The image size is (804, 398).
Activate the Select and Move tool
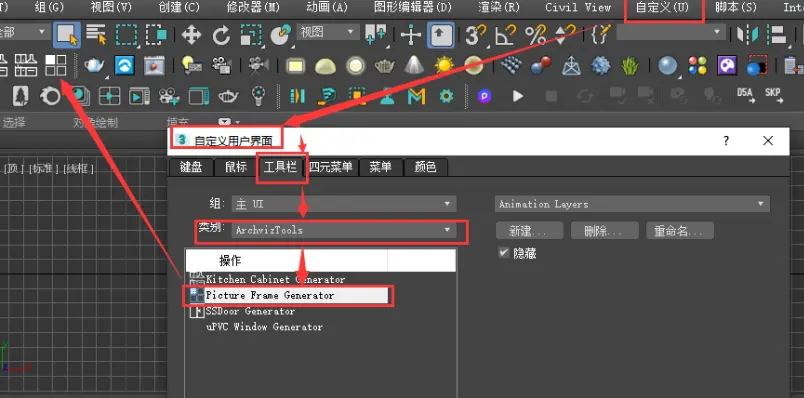coord(191,35)
